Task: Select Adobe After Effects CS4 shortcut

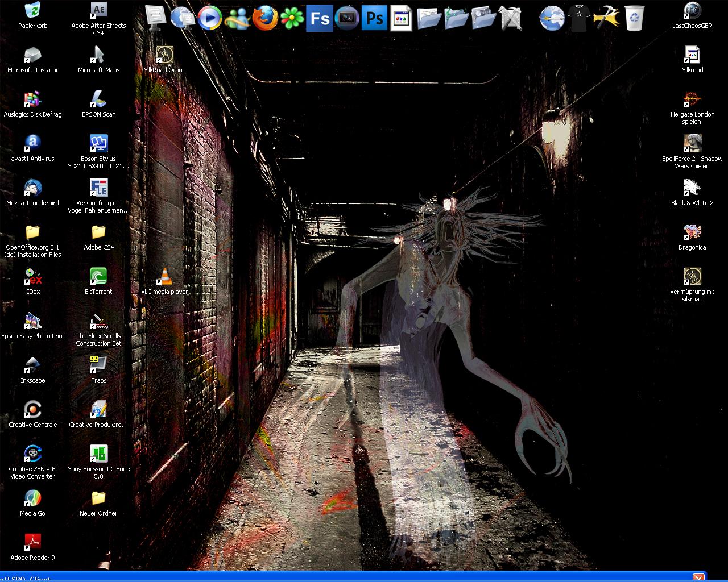Action: click(x=98, y=11)
